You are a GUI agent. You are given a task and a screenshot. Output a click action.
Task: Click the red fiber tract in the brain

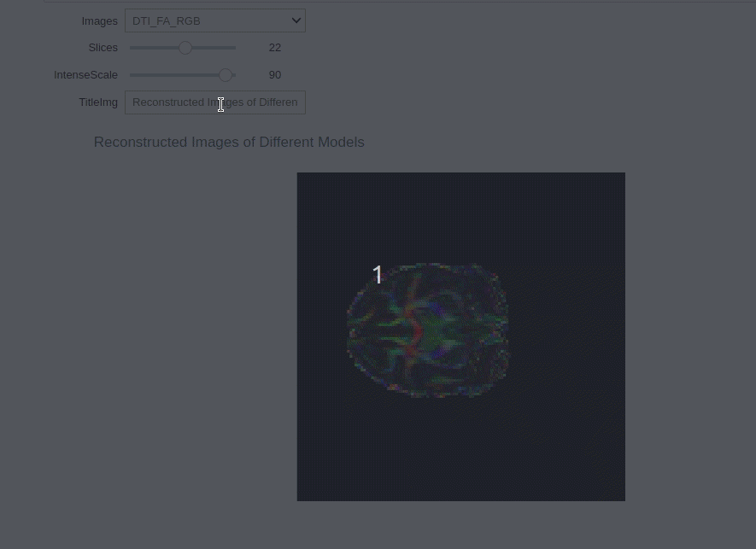click(x=416, y=335)
